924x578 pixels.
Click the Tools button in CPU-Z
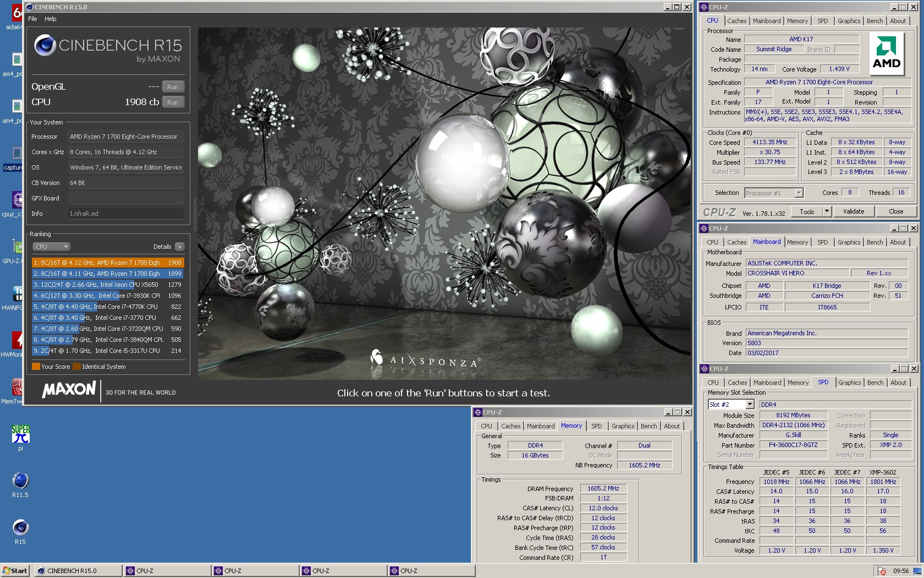pyautogui.click(x=807, y=211)
